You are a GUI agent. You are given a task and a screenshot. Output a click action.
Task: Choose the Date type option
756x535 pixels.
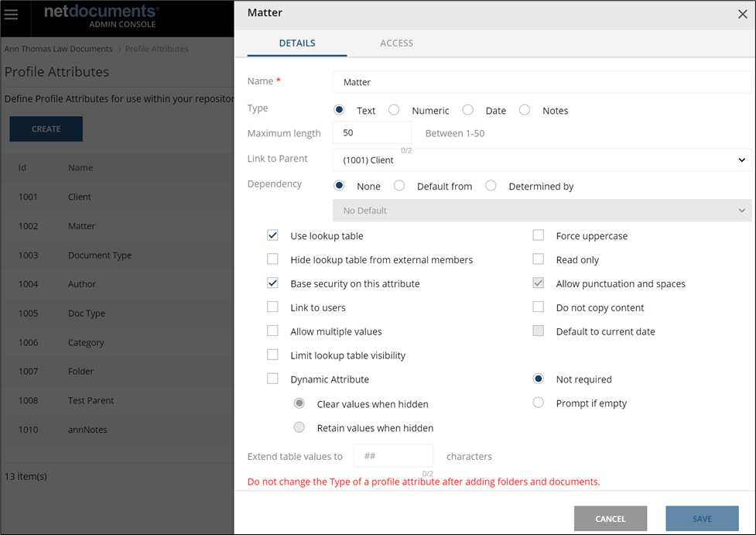click(467, 110)
